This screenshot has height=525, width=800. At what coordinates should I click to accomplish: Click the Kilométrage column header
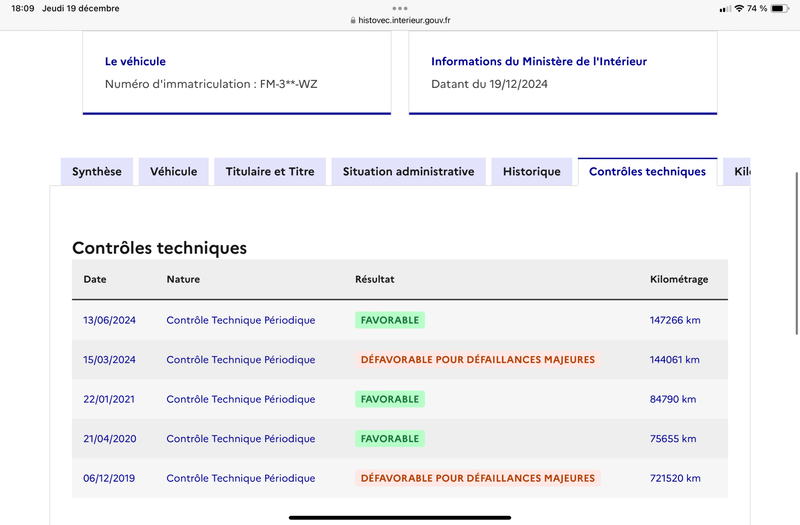(679, 279)
